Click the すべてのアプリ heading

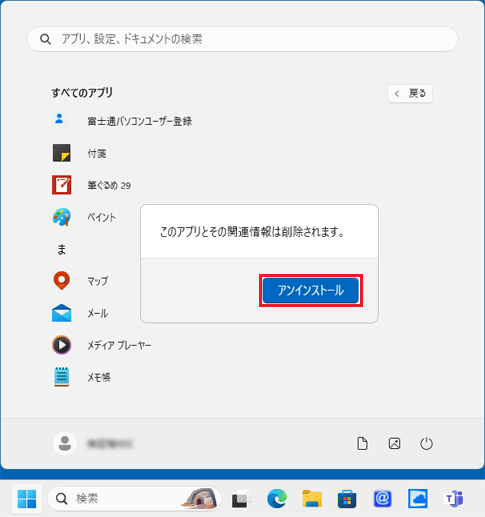click(82, 93)
